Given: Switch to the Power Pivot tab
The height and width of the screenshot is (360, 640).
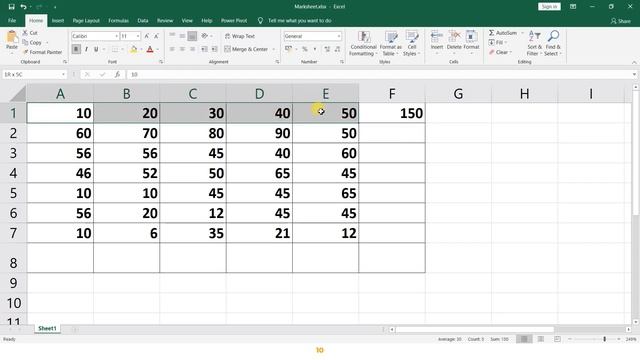Looking at the screenshot, I should pos(234,20).
